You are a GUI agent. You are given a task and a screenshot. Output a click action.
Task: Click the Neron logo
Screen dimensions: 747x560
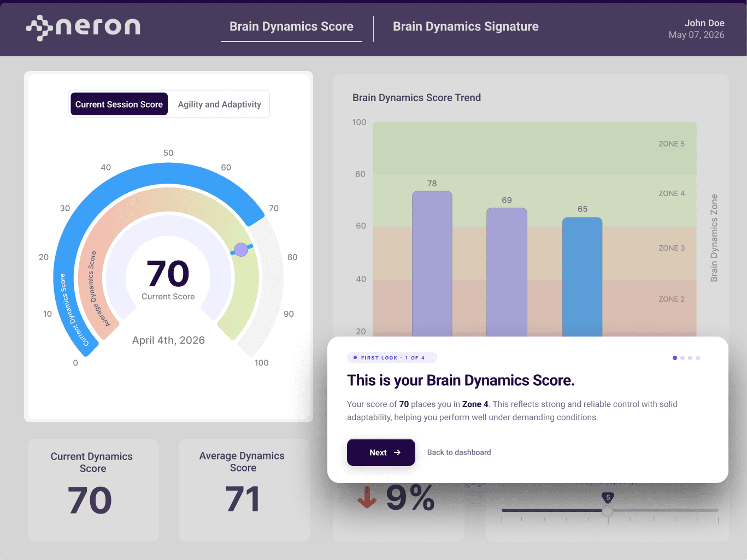click(83, 27)
